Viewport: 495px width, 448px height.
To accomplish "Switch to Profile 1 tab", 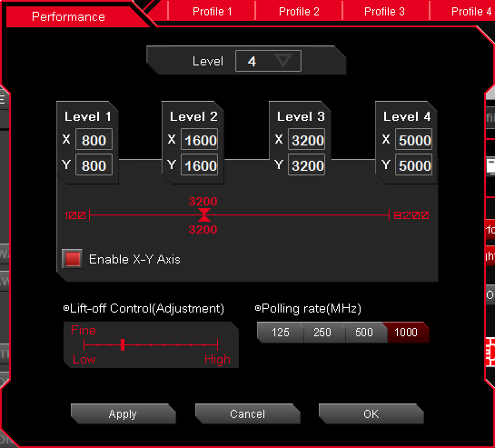I will (x=213, y=12).
